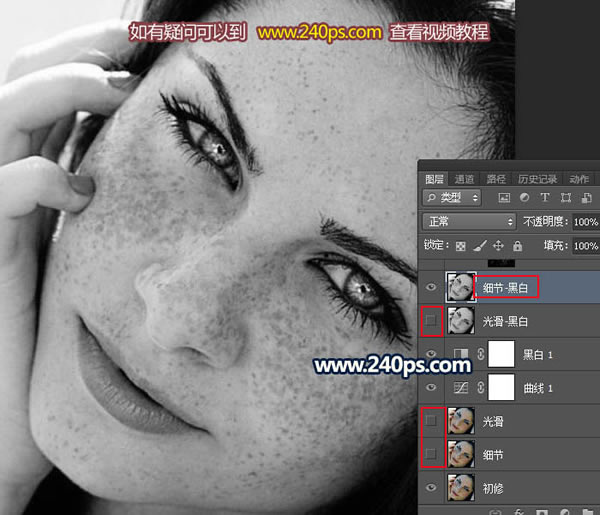
Task: Show the 光滑-黑白 layer
Action: click(x=431, y=321)
